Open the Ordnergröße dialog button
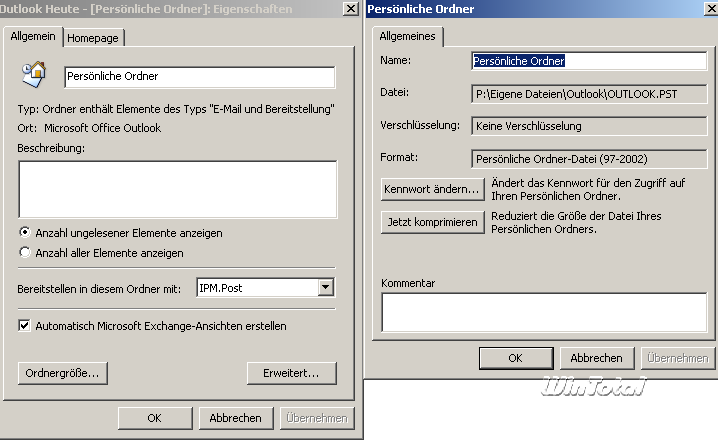718x441 pixels. [x=62, y=373]
